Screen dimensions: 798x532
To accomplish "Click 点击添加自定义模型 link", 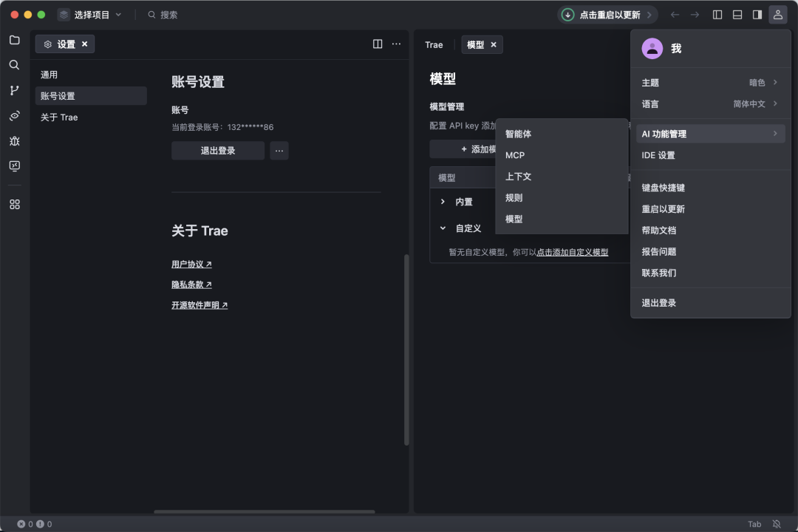I will (x=573, y=252).
